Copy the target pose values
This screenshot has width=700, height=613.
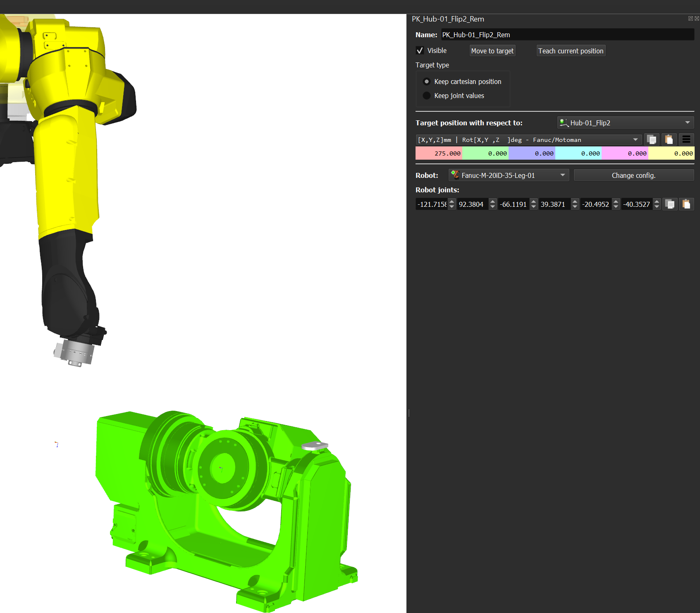pyautogui.click(x=652, y=140)
